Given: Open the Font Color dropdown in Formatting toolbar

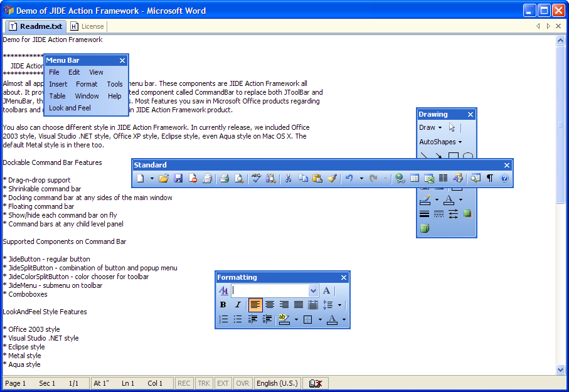Looking at the screenshot, I should coord(344,319).
